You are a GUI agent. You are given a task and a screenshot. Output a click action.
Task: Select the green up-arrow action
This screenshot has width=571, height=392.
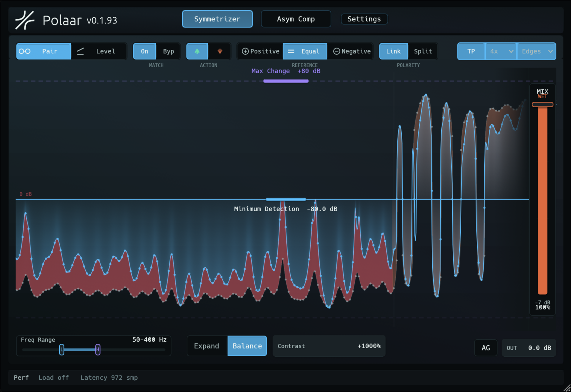pyautogui.click(x=197, y=51)
